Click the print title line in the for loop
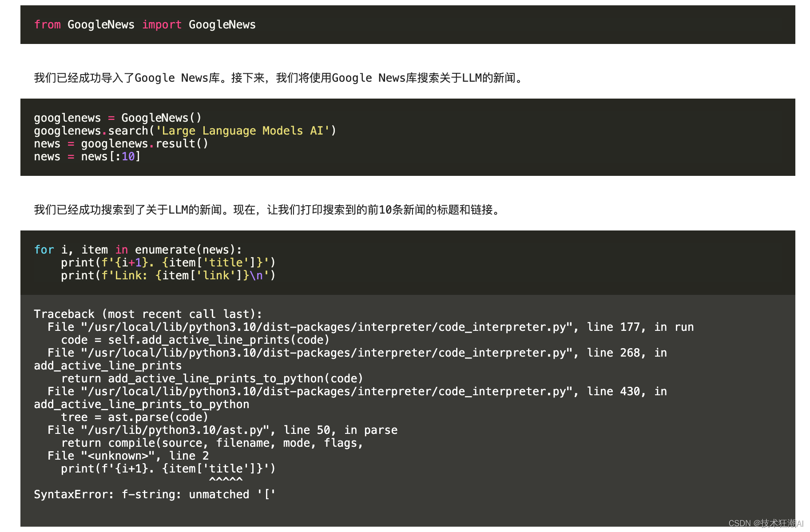 point(168,262)
